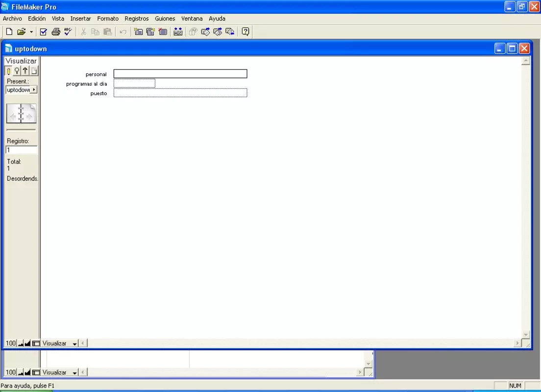Image resolution: width=541 pixels, height=392 pixels.
Task: Open the Formato menu
Action: 108,19
